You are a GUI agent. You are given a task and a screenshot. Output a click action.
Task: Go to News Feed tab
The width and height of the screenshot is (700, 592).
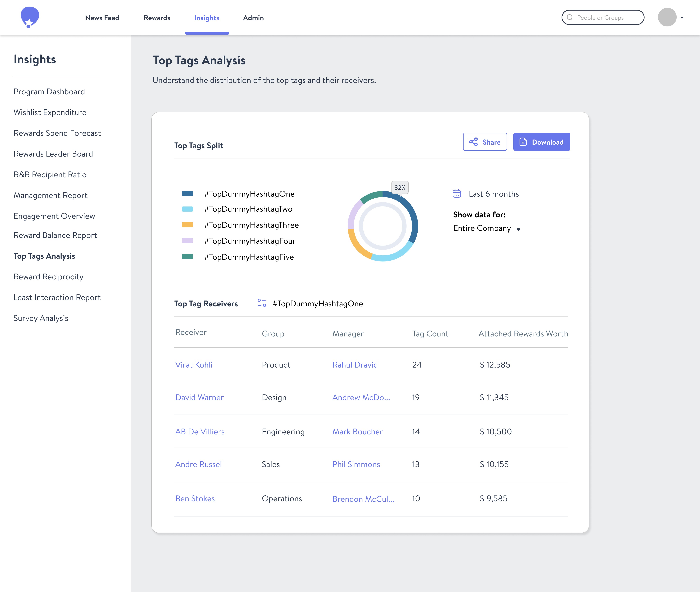coord(102,18)
